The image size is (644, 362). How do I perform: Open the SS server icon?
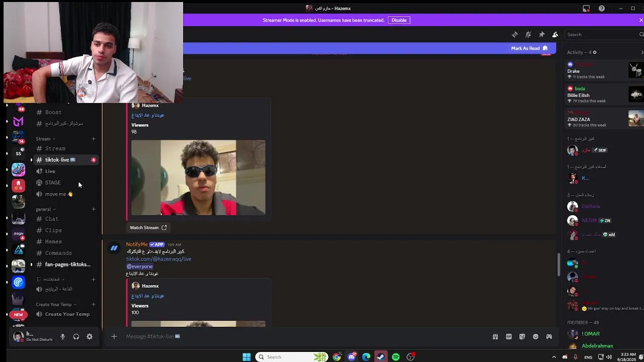(18, 153)
